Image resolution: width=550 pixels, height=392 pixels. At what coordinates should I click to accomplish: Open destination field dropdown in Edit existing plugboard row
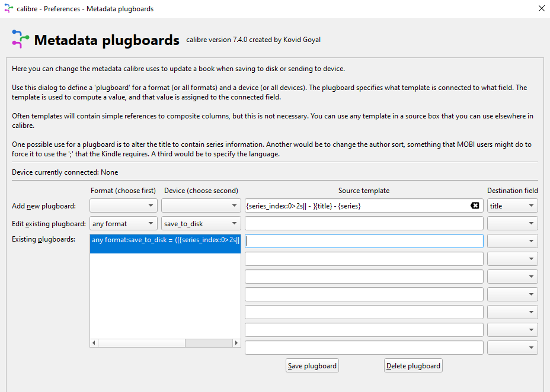pos(512,223)
